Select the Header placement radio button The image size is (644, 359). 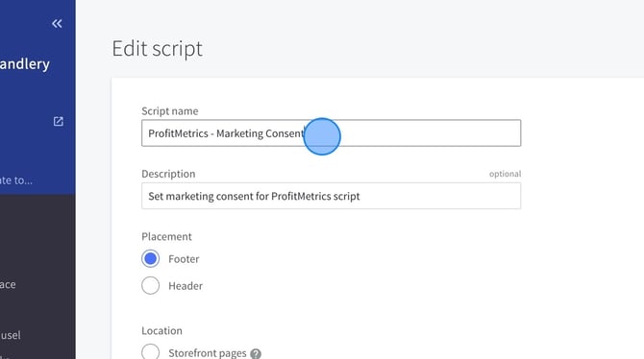pos(150,285)
